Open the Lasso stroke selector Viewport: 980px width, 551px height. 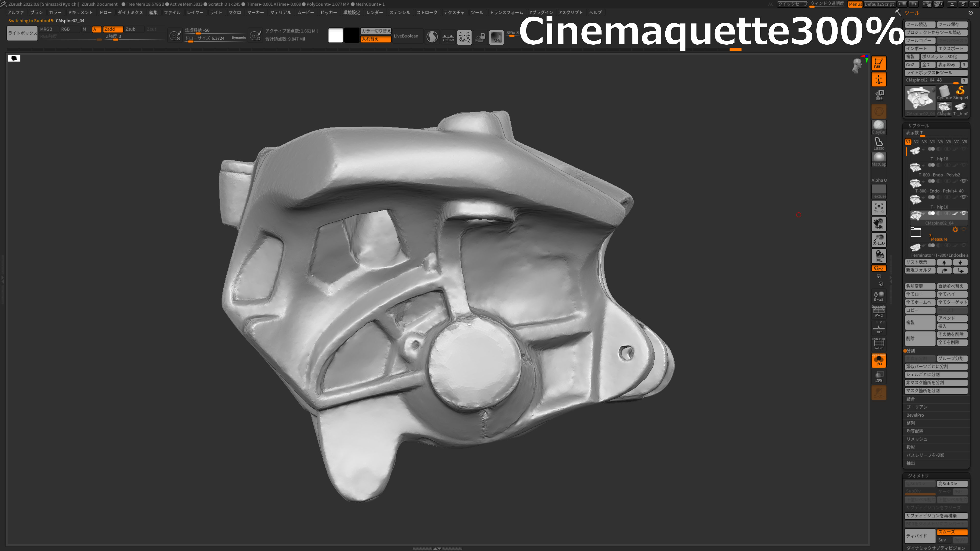[x=878, y=143]
